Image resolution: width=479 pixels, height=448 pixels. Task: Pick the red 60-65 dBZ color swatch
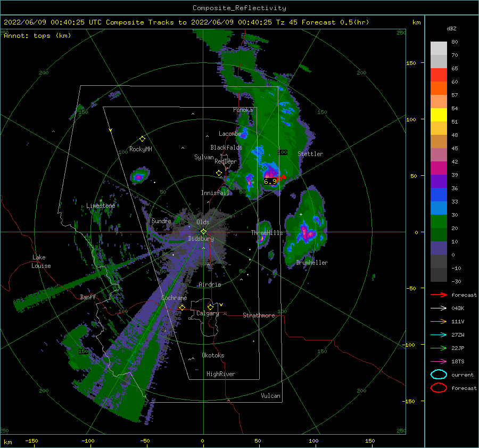(x=439, y=75)
